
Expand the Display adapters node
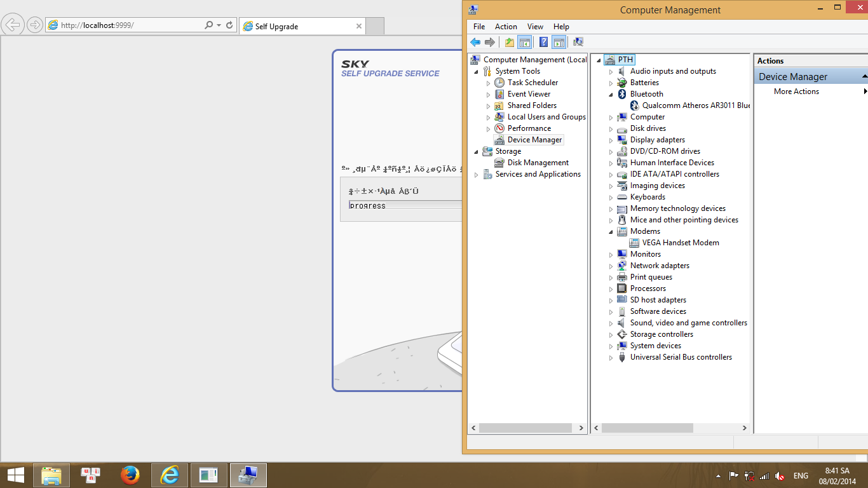(611, 140)
